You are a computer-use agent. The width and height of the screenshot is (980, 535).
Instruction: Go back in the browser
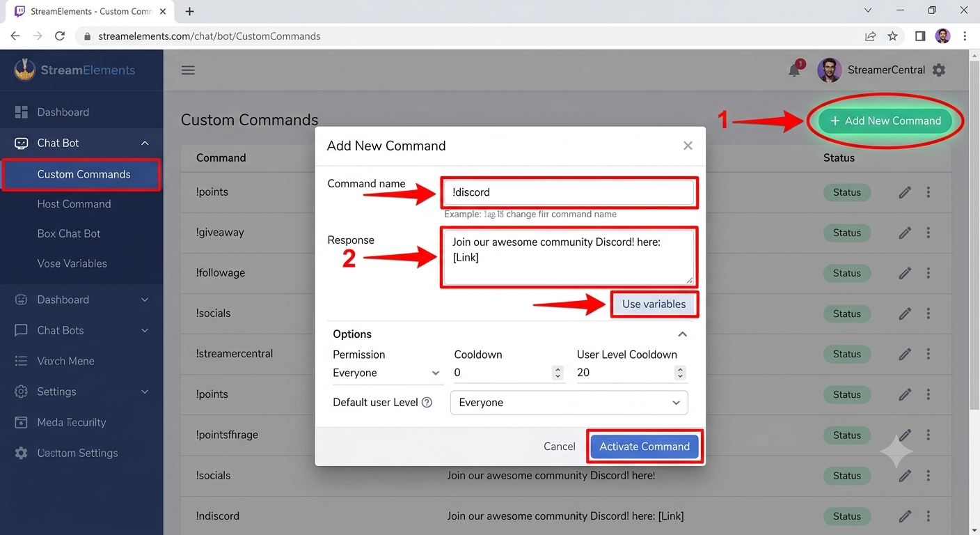(15, 36)
